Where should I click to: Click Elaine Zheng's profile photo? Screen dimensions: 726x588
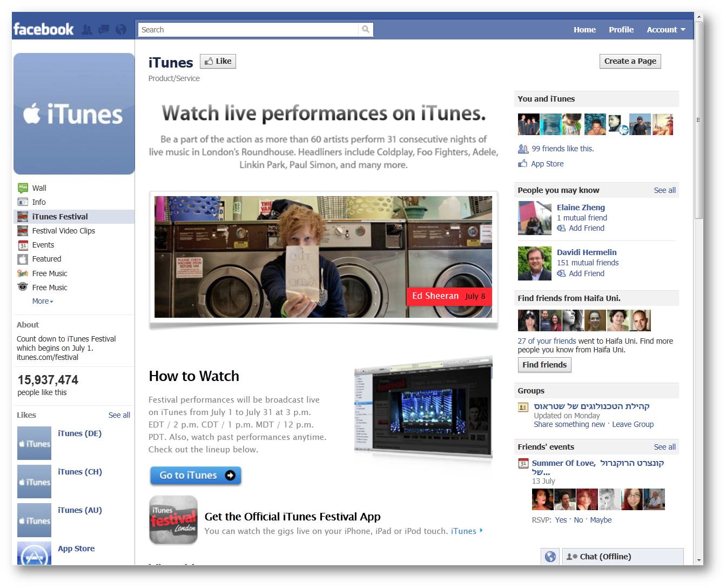click(535, 218)
